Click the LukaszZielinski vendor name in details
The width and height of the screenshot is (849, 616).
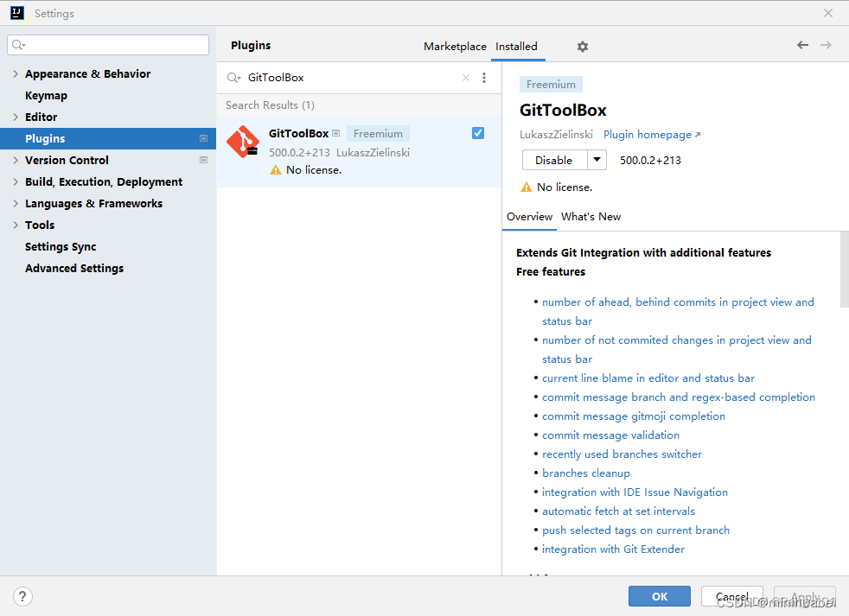556,135
